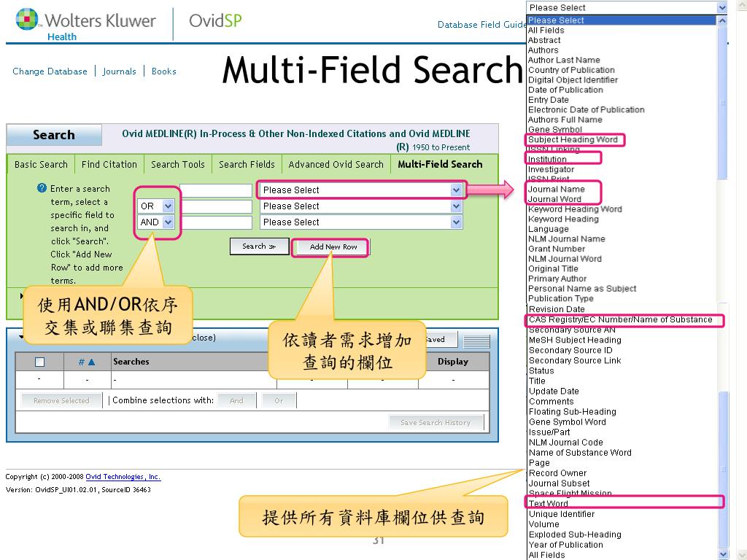Switch to Advanced Ovid Search tab
Viewport: 747px width, 560px height.
pyautogui.click(x=336, y=164)
